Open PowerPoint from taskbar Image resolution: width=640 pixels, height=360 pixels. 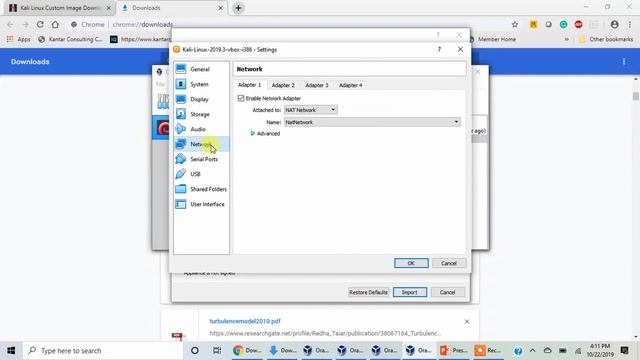point(453,351)
